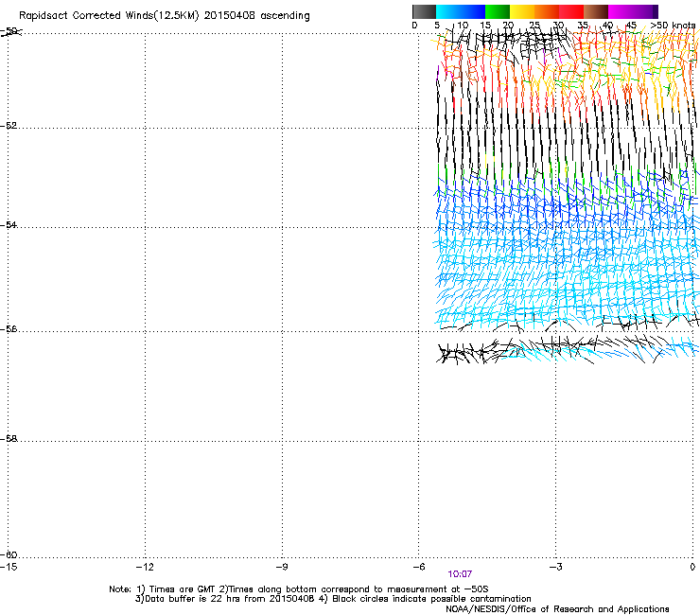Click the gray 0-5 knots color swatch
Screen dimensions: 700x615
pyautogui.click(x=424, y=11)
